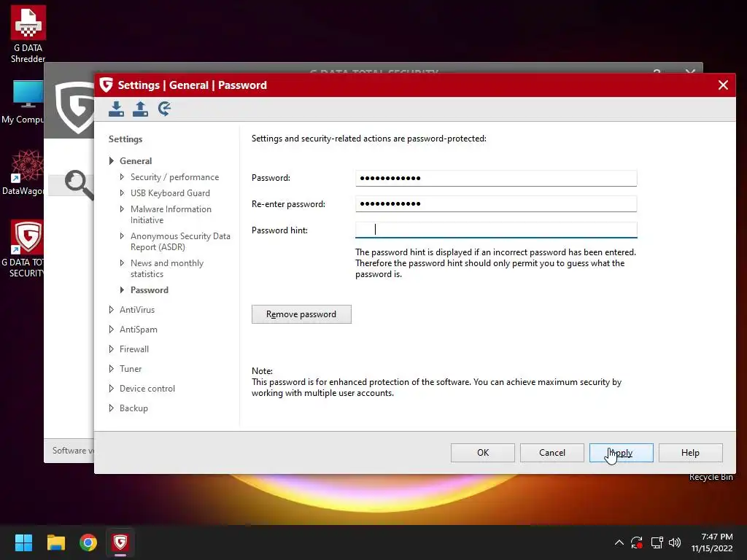
Task: Launch Google Chrome from taskbar
Action: pos(88,542)
